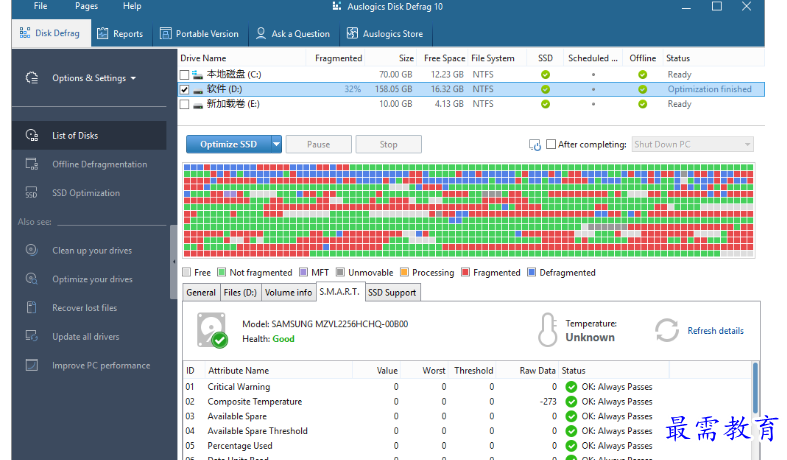Click the Refresh details link
This screenshot has height=460, width=787.
715,330
